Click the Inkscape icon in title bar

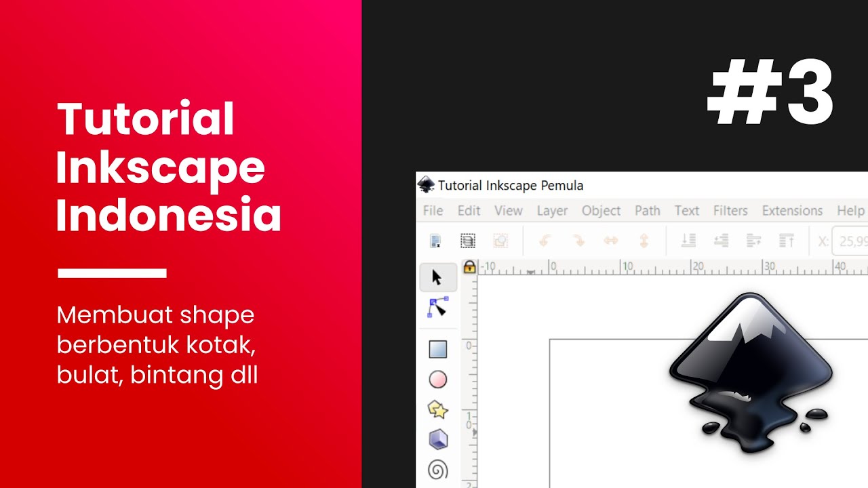(x=426, y=185)
